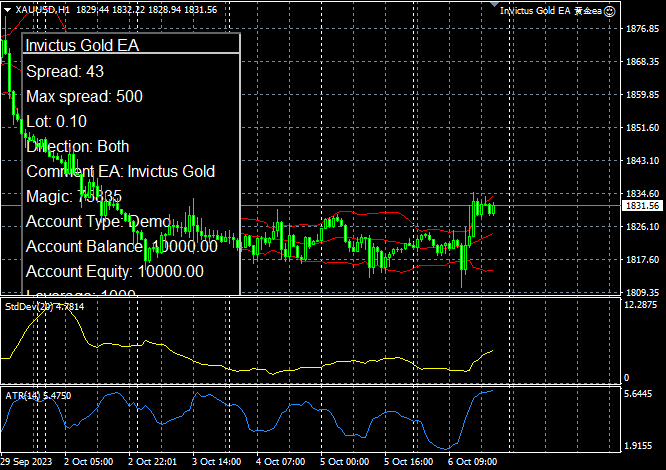Click the 'Direction: Both' line
This screenshot has width=666, height=470.
click(x=78, y=146)
